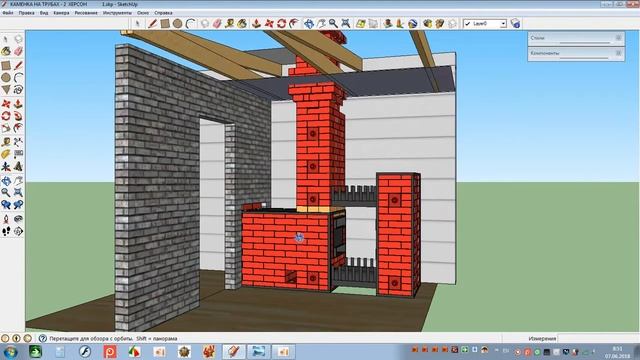The width and height of the screenshot is (640, 360).
Task: Expand the Стили panel with its corner button
Action: click(x=618, y=38)
